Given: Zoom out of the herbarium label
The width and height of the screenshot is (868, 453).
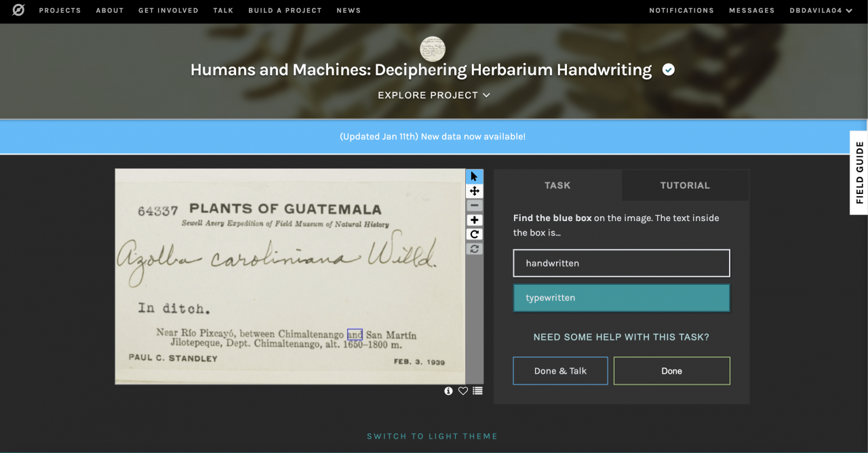Looking at the screenshot, I should tap(475, 205).
